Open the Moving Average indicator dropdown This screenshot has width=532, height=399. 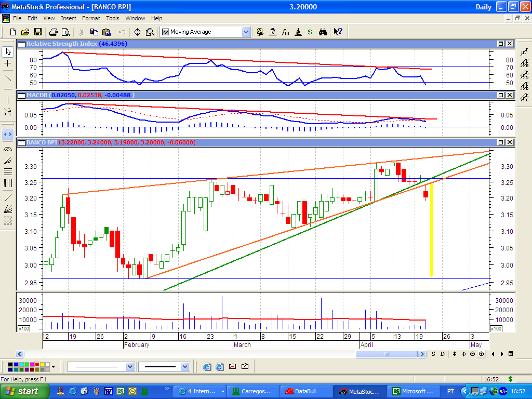pyautogui.click(x=246, y=32)
